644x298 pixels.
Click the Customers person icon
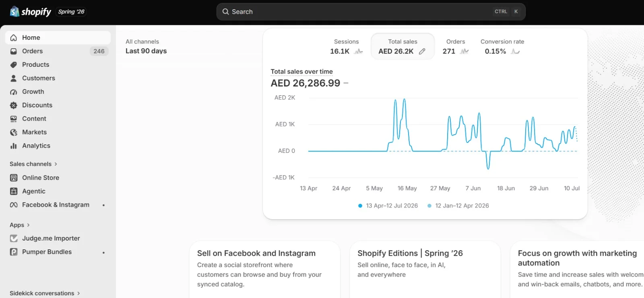click(x=14, y=78)
